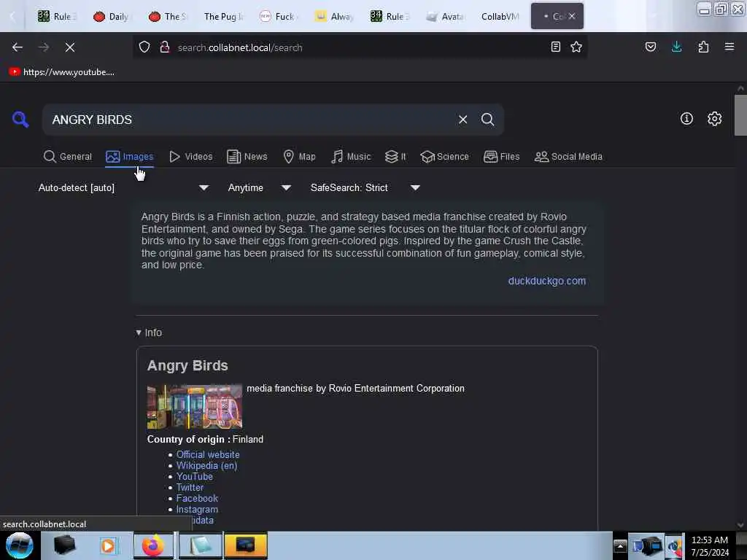This screenshot has width=747, height=560.
Task: Select the News search category
Action: [x=247, y=157]
